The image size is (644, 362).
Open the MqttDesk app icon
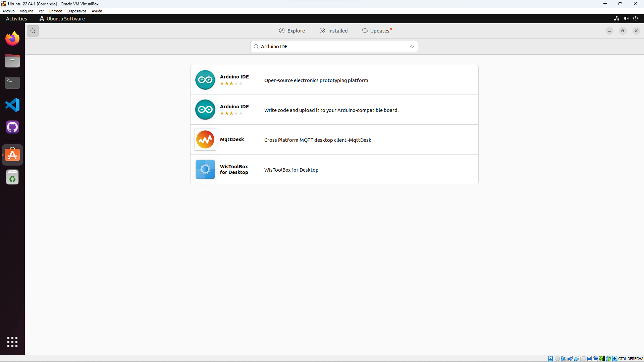pos(205,139)
